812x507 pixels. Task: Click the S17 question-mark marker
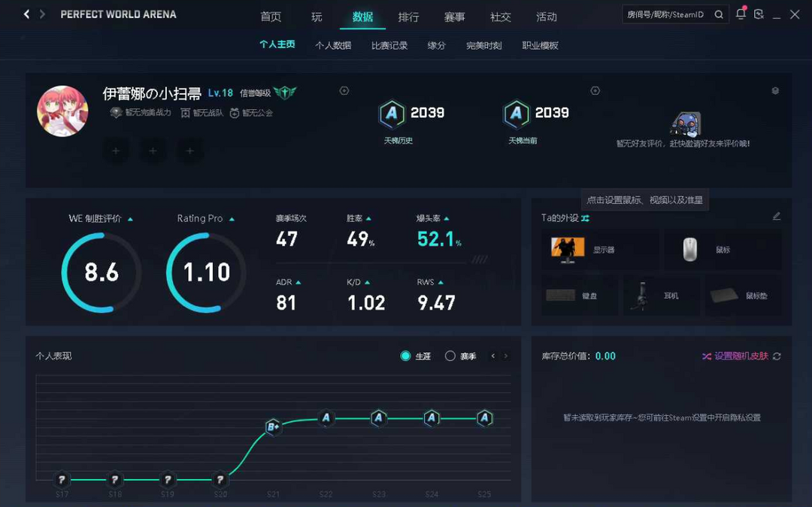(x=62, y=480)
